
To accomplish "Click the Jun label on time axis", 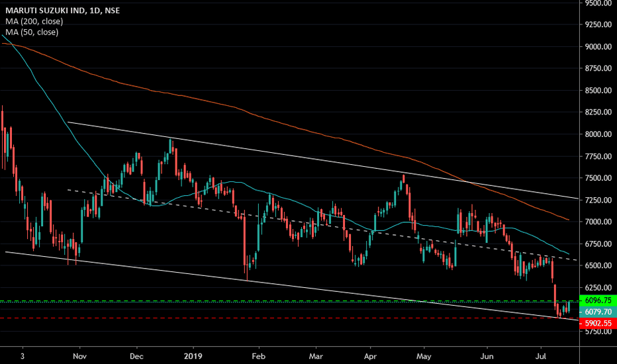I will (487, 357).
